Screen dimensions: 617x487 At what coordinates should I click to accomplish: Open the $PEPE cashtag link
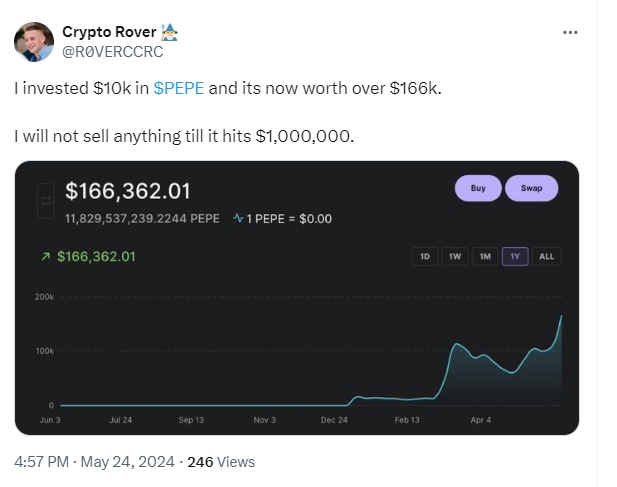[179, 88]
